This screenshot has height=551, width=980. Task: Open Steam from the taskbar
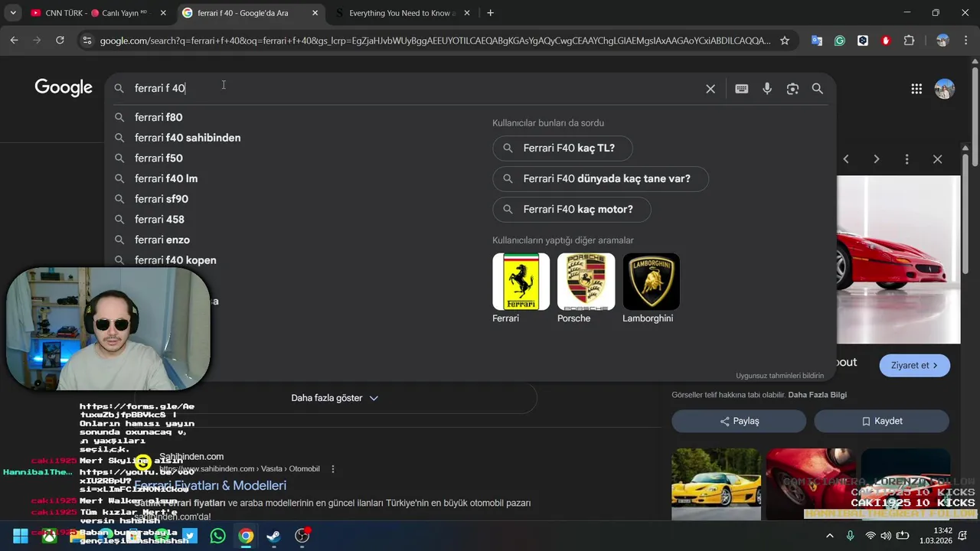[x=273, y=536]
